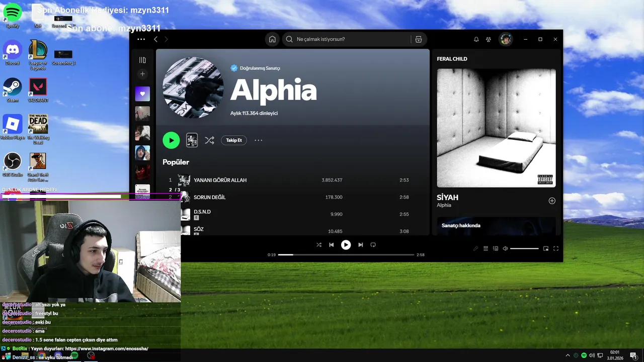Image resolution: width=644 pixels, height=362 pixels.
Task: Open Spotify desktop shortcut
Action: [13, 15]
